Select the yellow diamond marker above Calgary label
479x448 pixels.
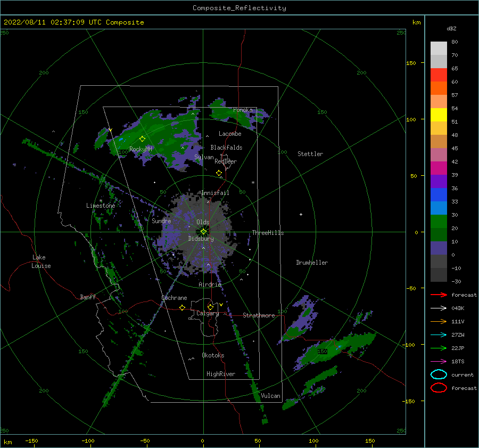[x=210, y=307]
